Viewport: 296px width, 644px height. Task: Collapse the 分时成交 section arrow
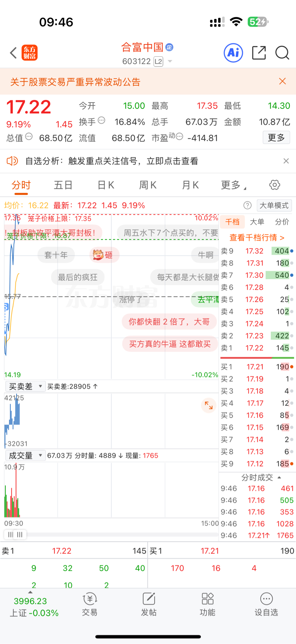point(279,477)
